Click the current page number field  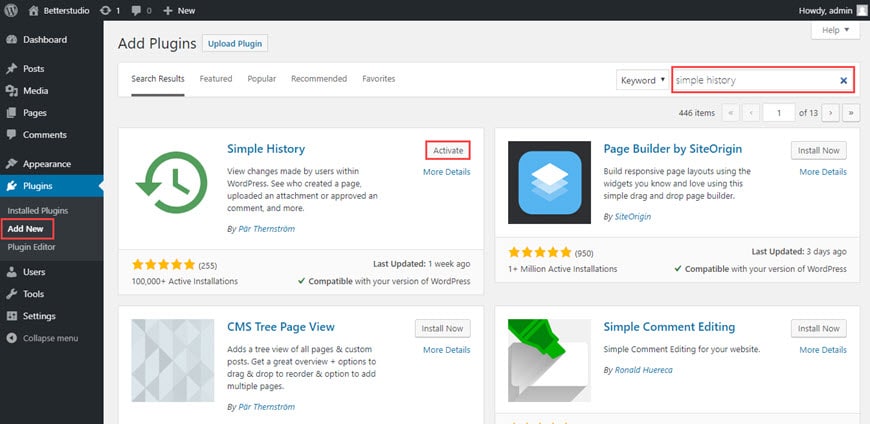point(779,113)
